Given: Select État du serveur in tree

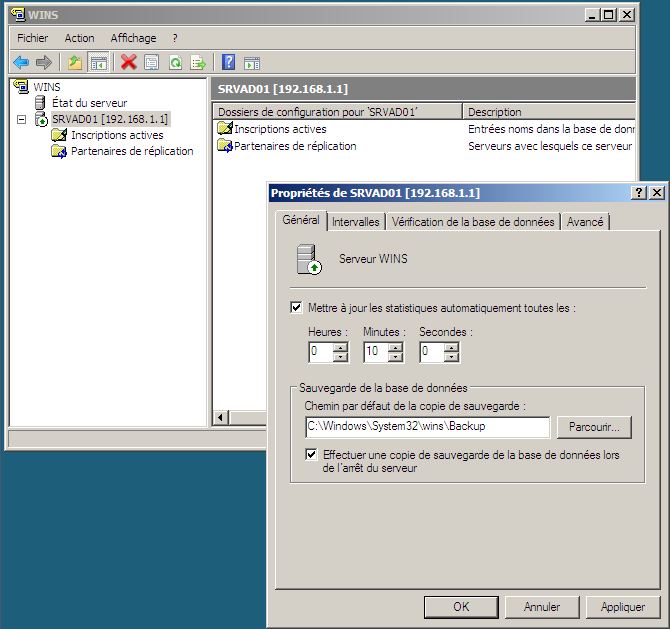Looking at the screenshot, I should (89, 103).
